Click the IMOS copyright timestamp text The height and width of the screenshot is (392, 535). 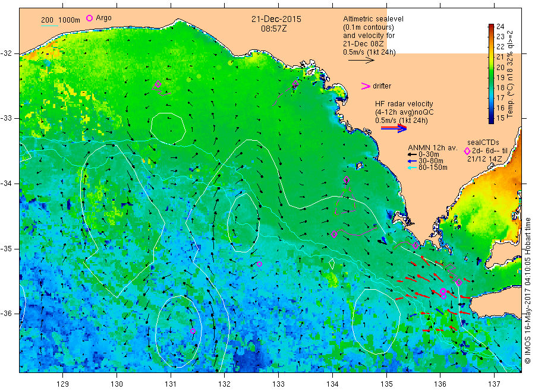[x=527, y=291]
